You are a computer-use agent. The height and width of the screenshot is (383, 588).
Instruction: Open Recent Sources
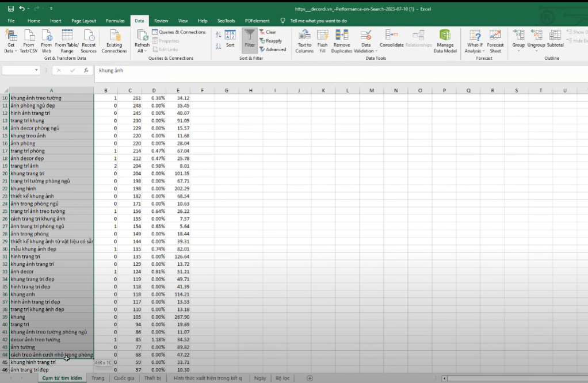coord(89,41)
